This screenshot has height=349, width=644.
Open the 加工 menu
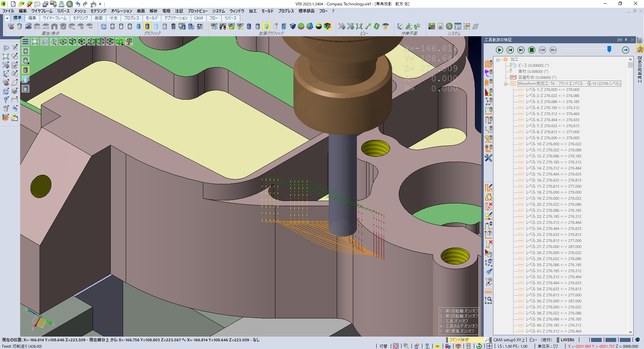[253, 11]
